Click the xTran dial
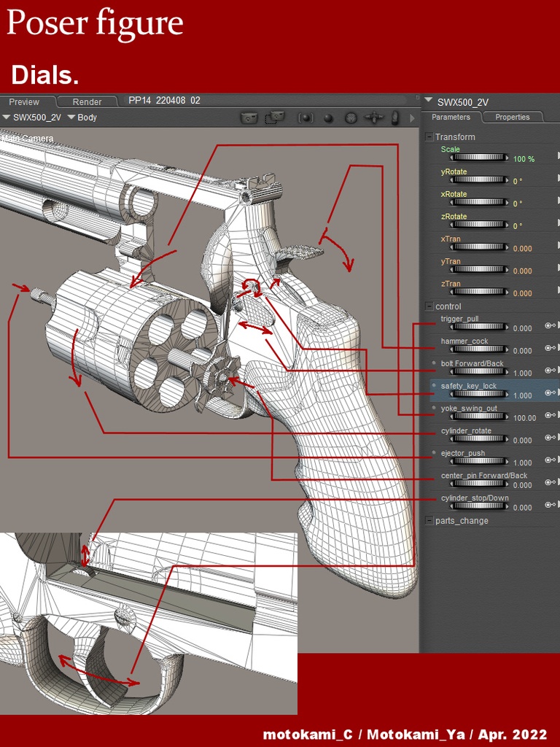The image size is (560, 747). pos(479,247)
